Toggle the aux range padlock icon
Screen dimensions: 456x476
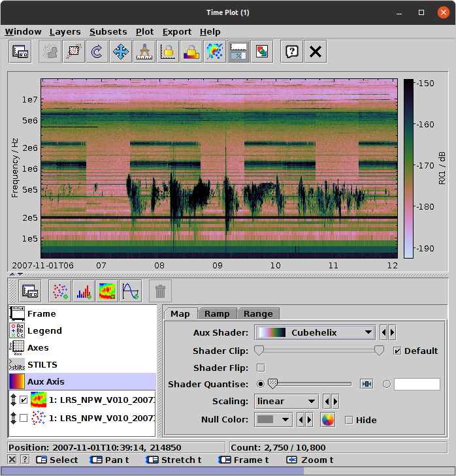click(x=191, y=52)
